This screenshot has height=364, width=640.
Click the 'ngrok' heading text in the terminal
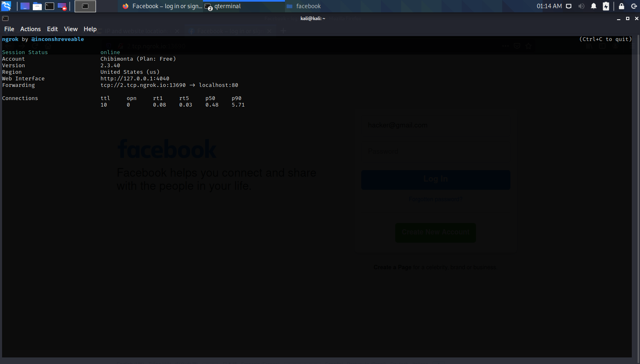[x=10, y=39]
